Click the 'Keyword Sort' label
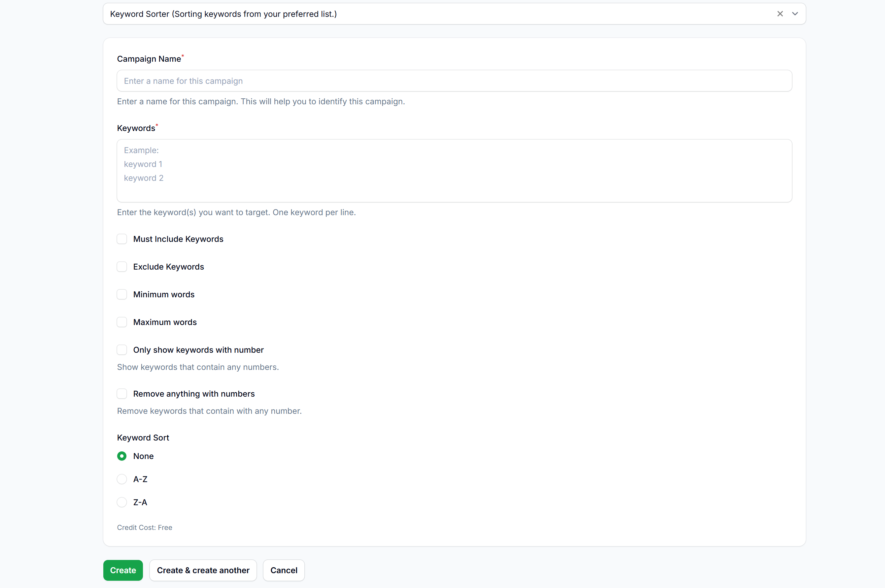Viewport: 885px width, 588px height. click(x=143, y=438)
